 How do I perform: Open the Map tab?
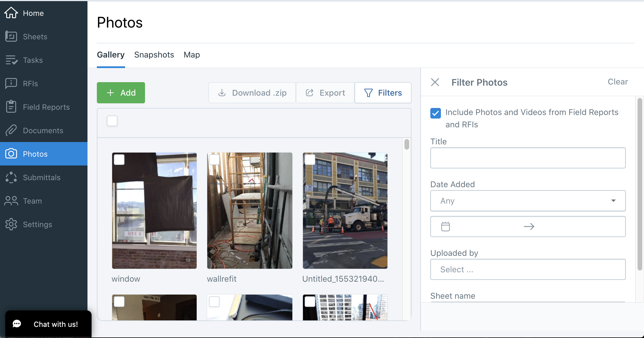191,55
